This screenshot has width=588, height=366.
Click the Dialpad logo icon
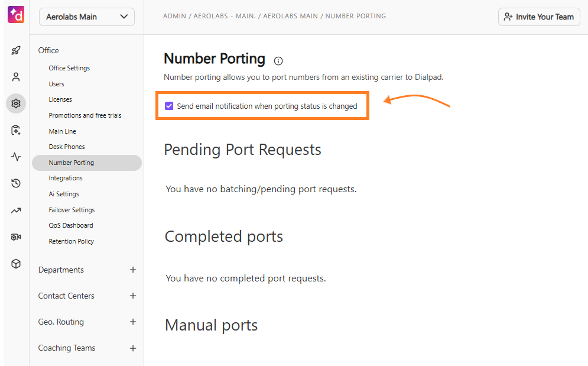pyautogui.click(x=16, y=15)
